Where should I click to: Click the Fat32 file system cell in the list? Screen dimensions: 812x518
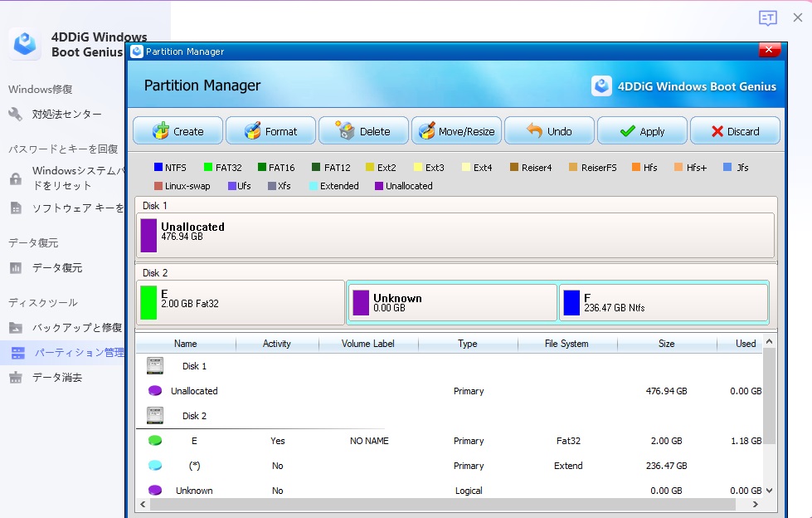coord(568,441)
